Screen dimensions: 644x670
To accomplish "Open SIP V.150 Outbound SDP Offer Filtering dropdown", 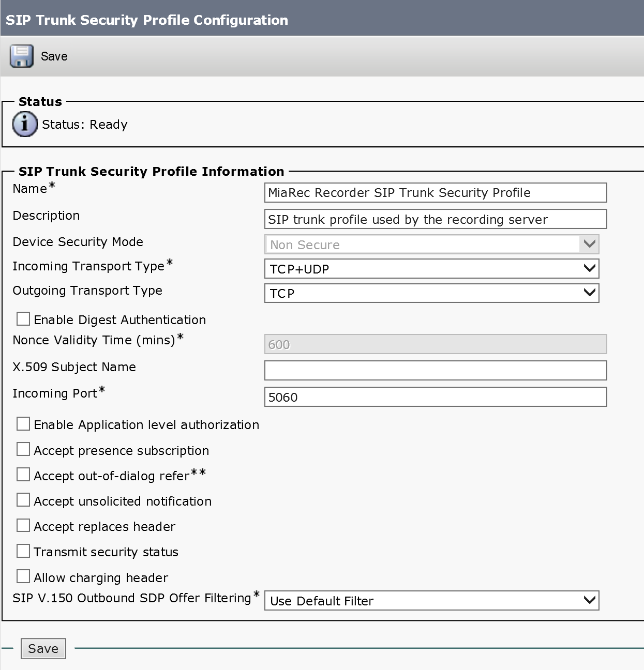I will pyautogui.click(x=432, y=600).
